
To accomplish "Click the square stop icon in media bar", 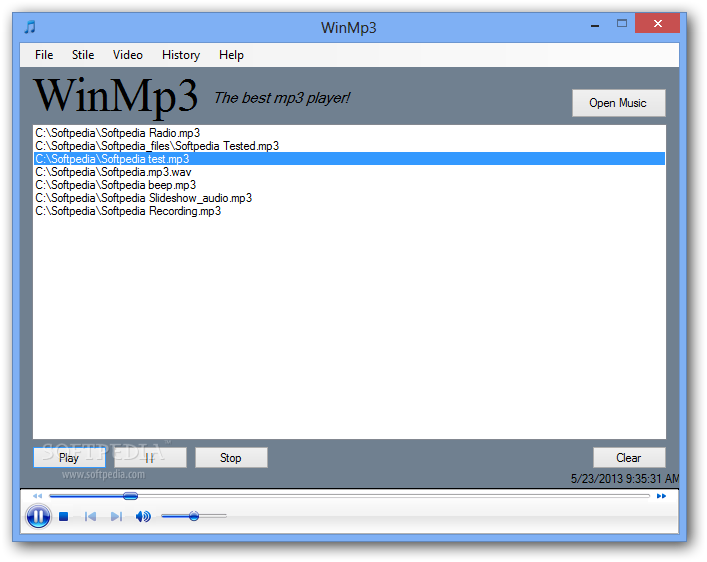I will pos(64,516).
